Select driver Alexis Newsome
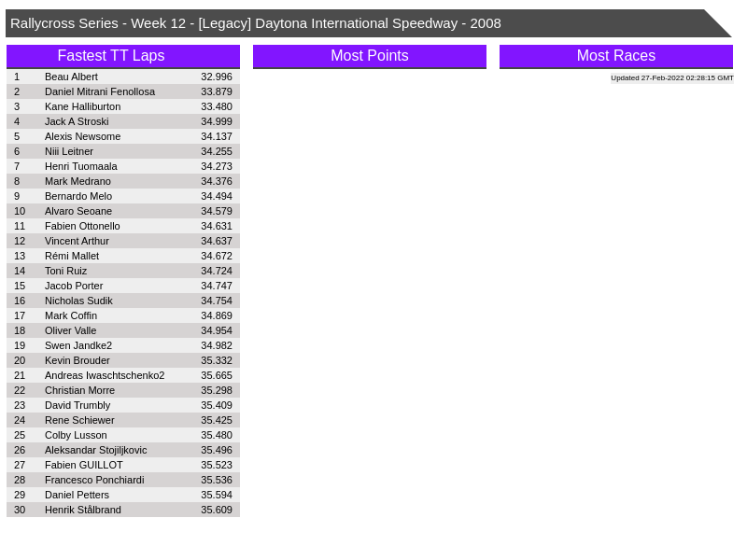 click(82, 136)
